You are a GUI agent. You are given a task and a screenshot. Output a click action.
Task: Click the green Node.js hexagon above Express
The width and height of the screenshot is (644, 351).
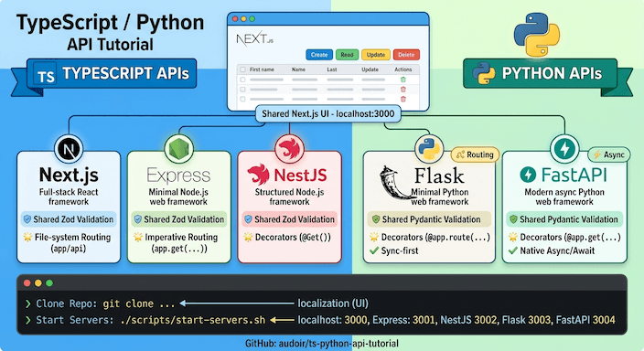tap(178, 148)
